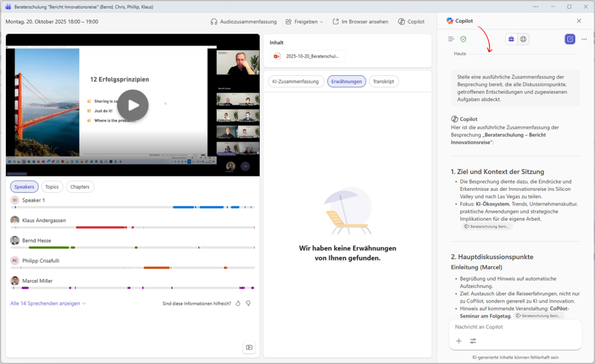595x364 pixels.
Task: Click Marcel Miller's avatar
Action: pyautogui.click(x=15, y=281)
